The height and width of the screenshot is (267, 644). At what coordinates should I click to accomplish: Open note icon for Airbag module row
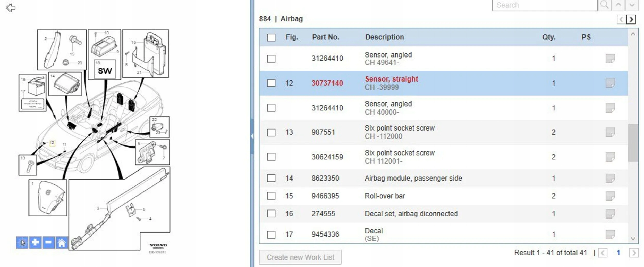pyautogui.click(x=610, y=178)
